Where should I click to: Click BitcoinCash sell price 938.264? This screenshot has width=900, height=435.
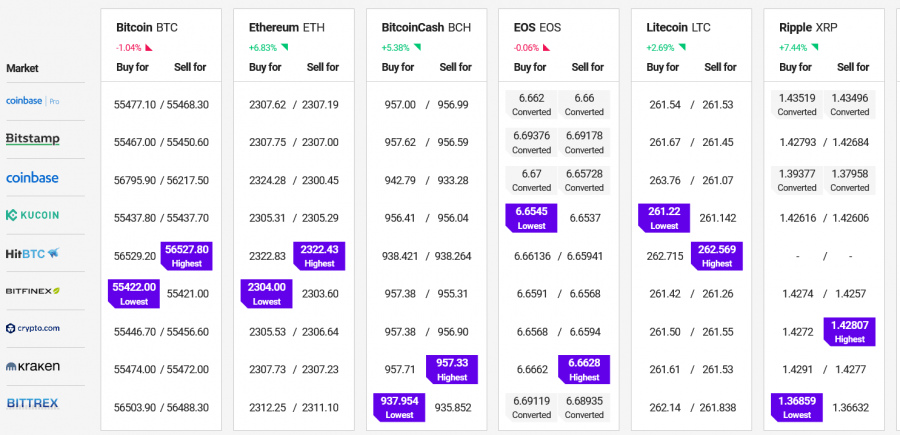tap(453, 256)
